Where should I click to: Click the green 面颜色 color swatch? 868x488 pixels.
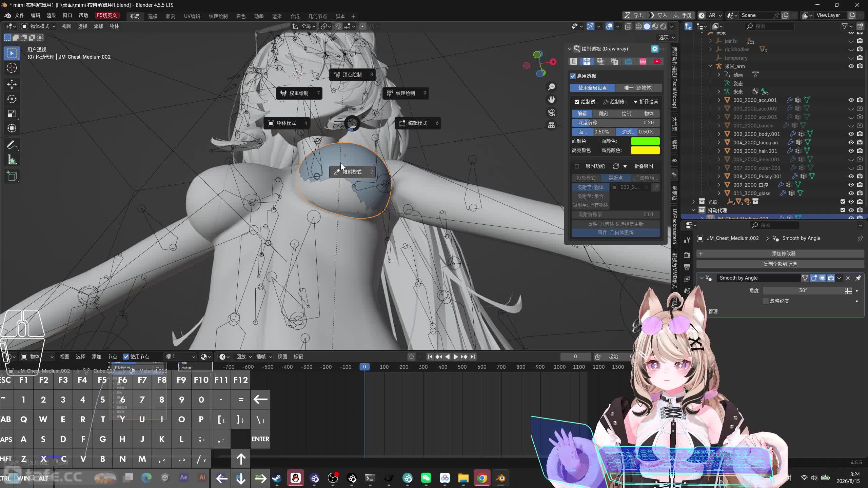pyautogui.click(x=645, y=141)
